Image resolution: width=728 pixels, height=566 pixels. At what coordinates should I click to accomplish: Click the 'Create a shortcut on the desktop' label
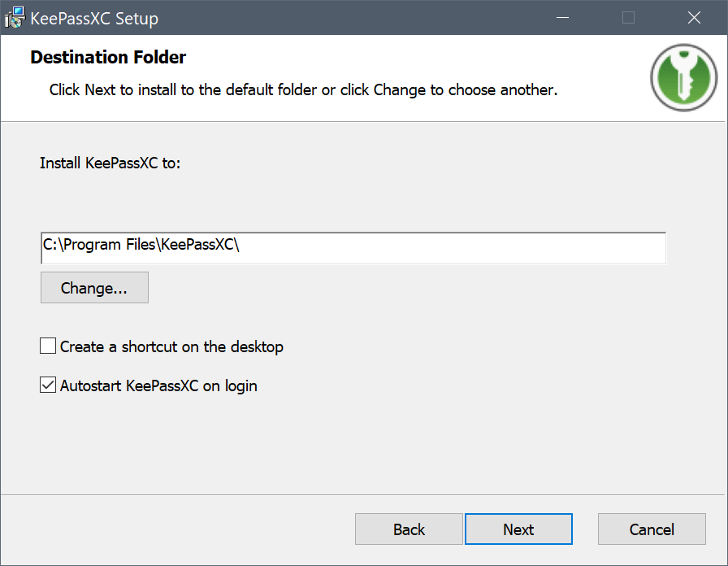tap(171, 346)
